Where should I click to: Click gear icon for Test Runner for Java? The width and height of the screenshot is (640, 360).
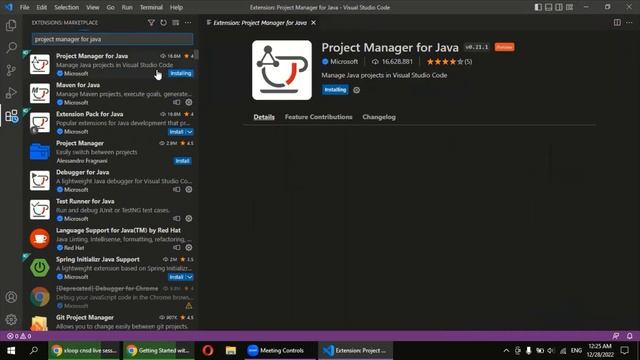tap(189, 218)
